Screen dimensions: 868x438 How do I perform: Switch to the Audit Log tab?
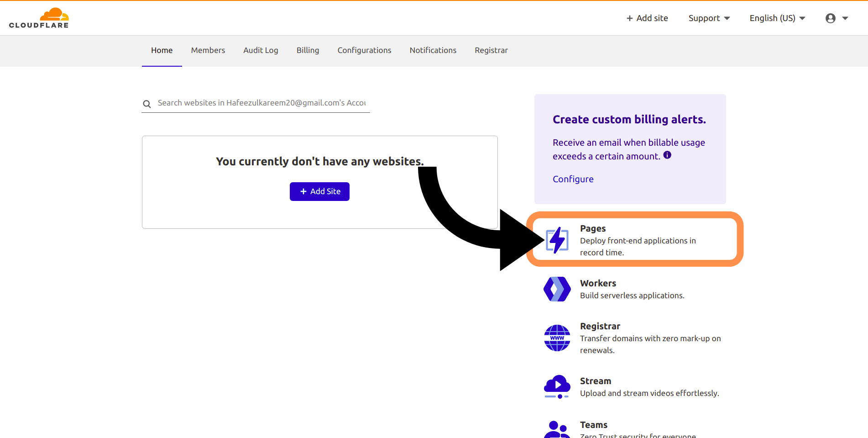[261, 50]
